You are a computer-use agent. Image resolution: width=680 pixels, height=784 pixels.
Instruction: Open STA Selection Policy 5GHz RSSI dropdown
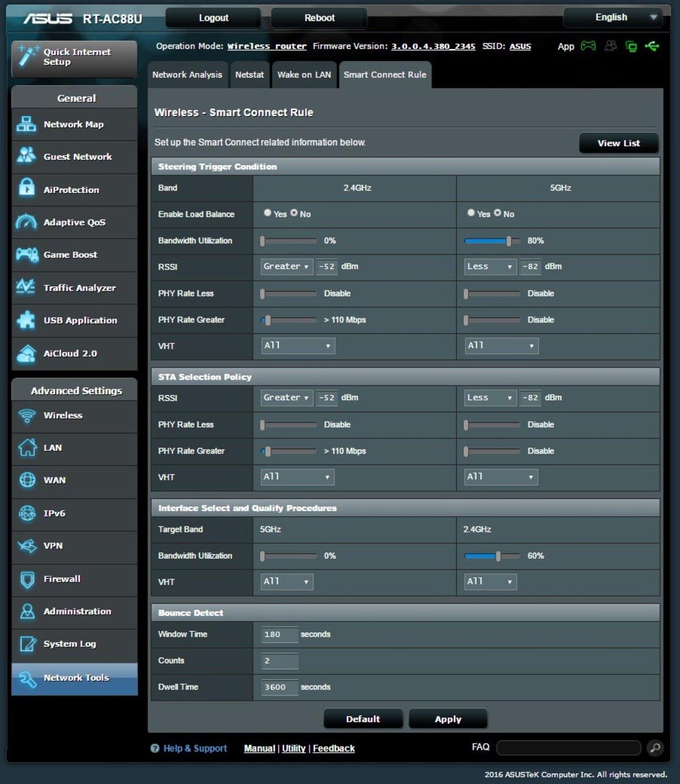pyautogui.click(x=490, y=398)
